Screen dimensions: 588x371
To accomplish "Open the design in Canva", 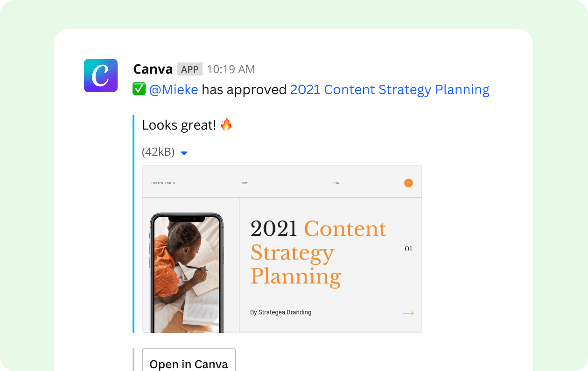I will coord(189,364).
